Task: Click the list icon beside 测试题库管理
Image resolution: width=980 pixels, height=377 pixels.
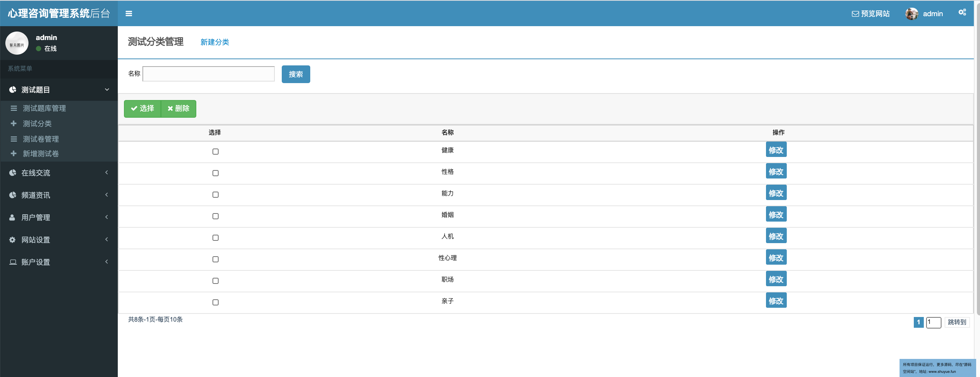Action: coord(14,108)
